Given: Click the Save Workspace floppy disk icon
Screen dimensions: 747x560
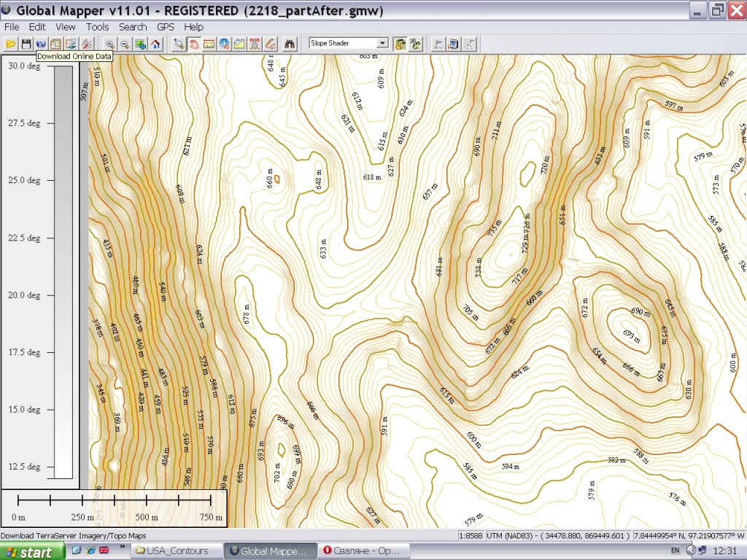Looking at the screenshot, I should coord(26,44).
